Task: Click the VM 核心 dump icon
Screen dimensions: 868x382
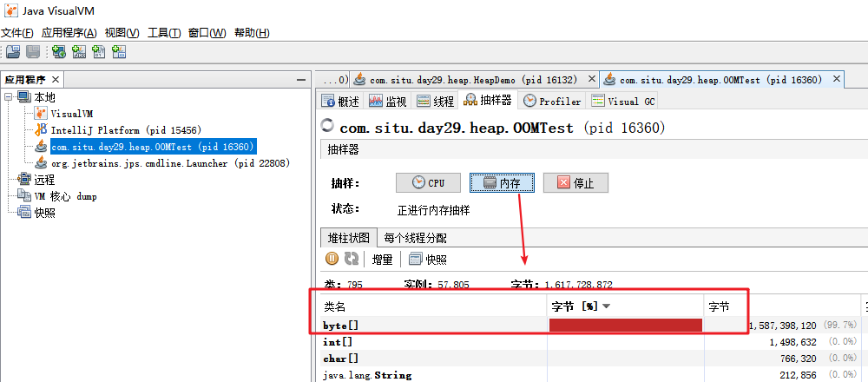Action: click(x=24, y=196)
